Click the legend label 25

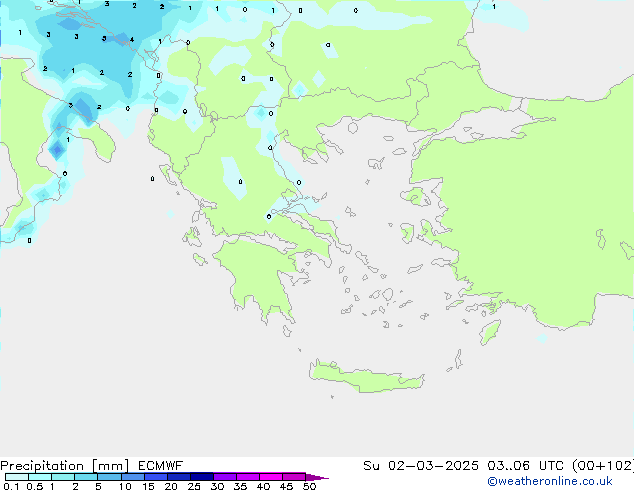pos(194,486)
